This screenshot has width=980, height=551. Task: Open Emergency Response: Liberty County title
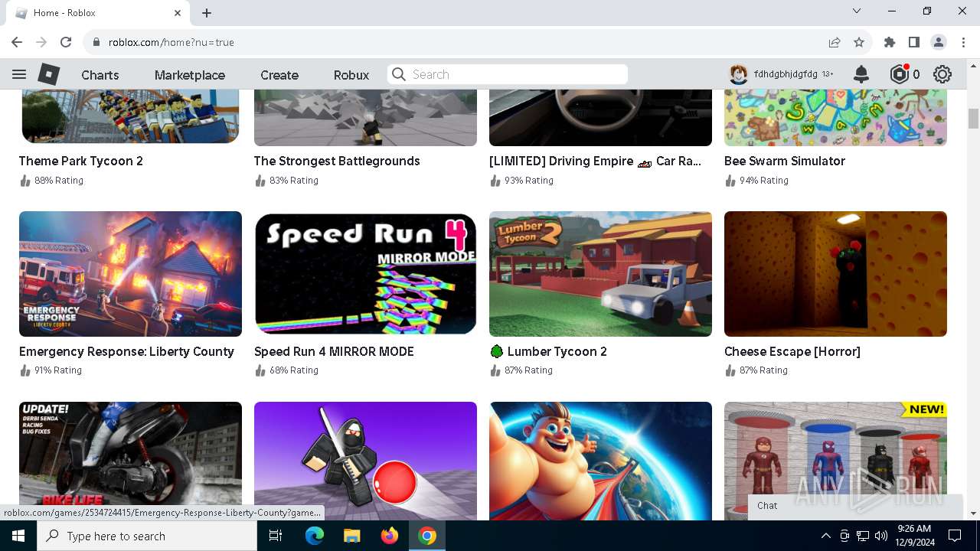126,351
